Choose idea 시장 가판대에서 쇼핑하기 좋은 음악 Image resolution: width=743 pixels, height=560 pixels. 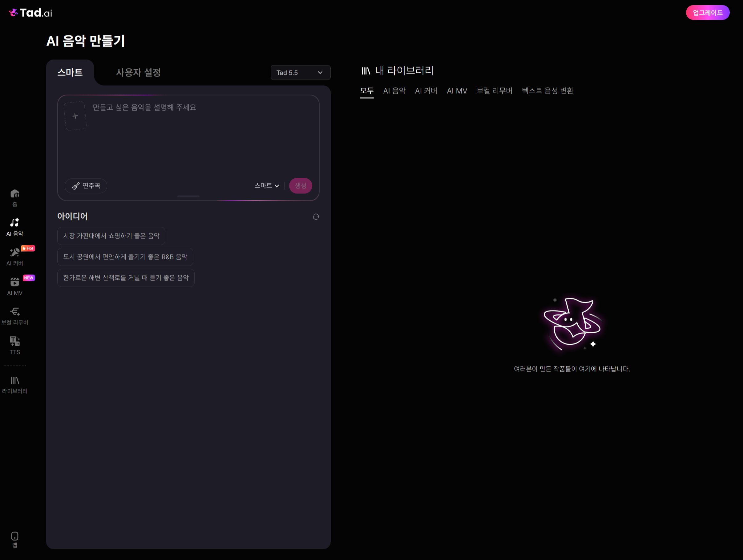click(111, 236)
